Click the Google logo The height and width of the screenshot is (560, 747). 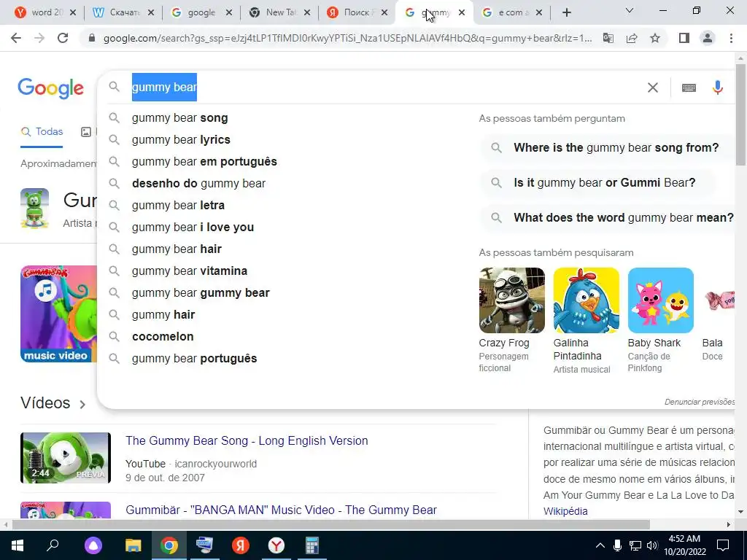[50, 88]
